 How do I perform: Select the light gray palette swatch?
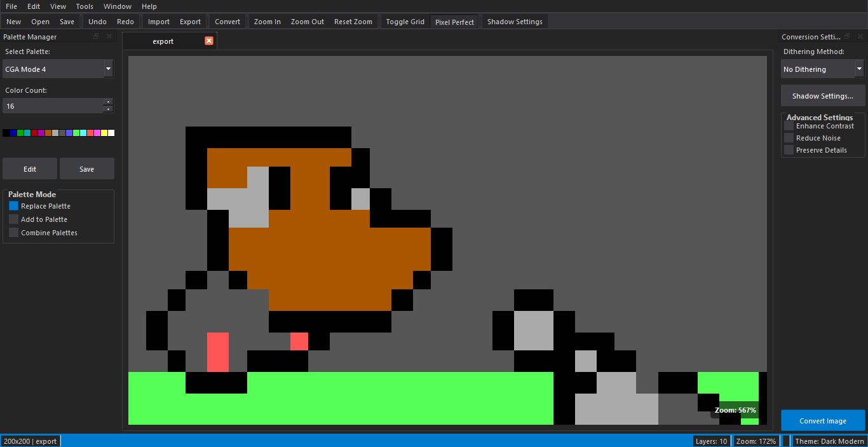[x=55, y=133]
